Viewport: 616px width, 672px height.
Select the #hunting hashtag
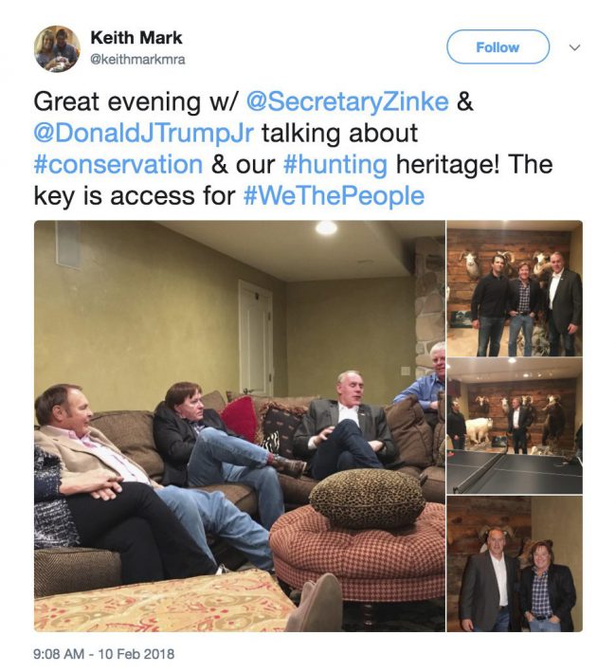(335, 164)
